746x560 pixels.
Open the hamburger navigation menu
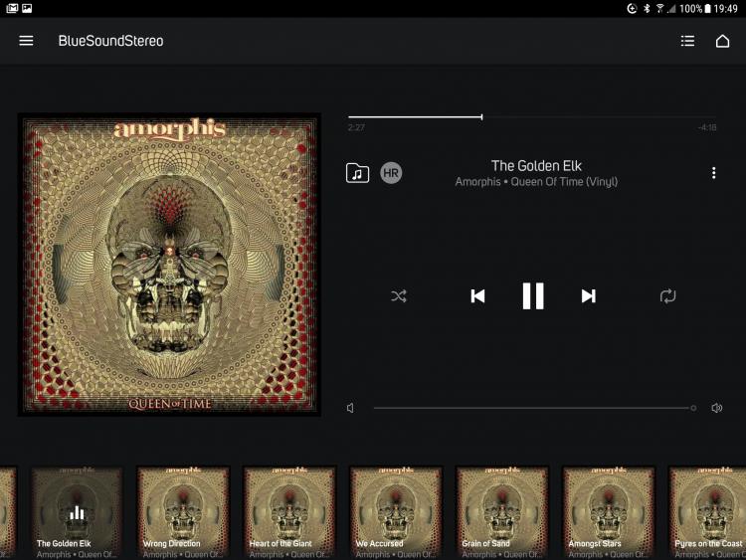tap(26, 41)
